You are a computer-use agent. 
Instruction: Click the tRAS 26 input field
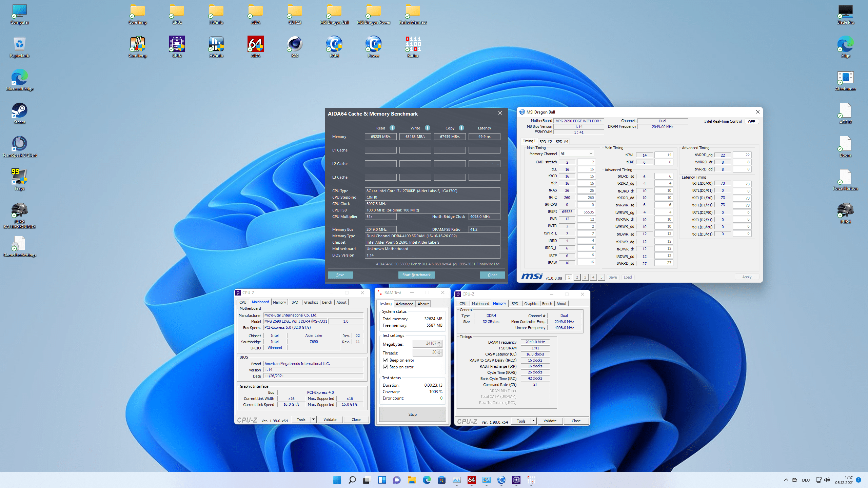586,190
